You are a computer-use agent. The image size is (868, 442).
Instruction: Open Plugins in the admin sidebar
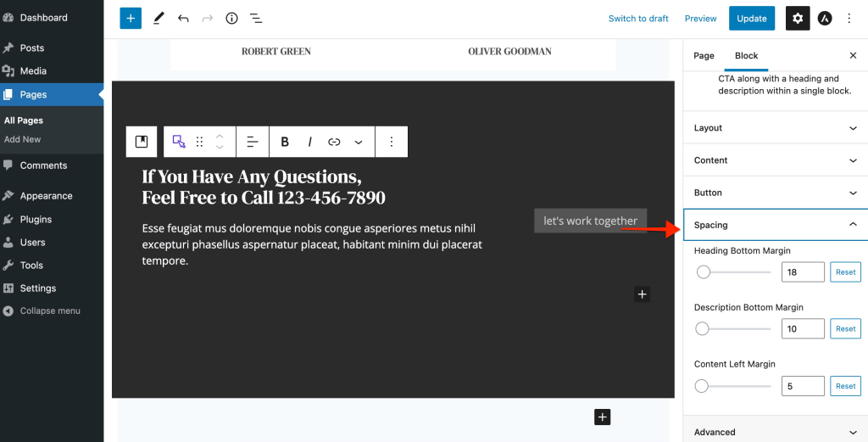point(36,219)
